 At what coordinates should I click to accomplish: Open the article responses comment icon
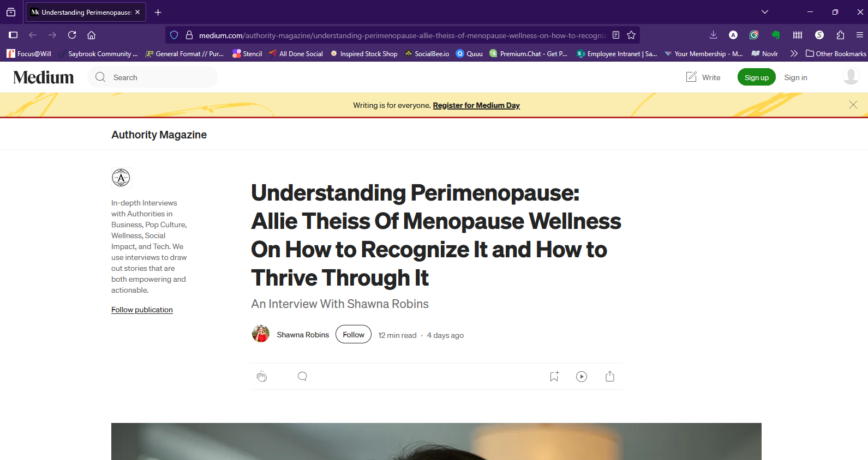(302, 376)
